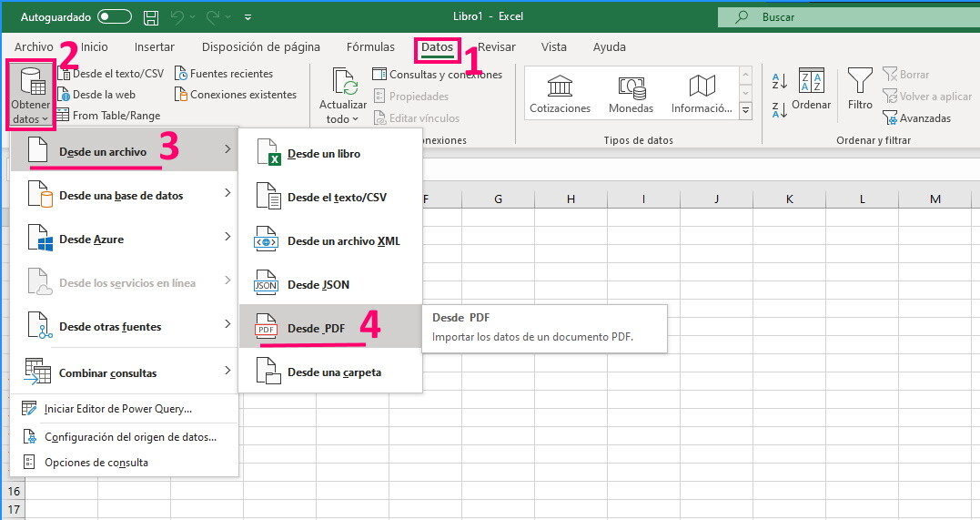Choose Desde PDF option

point(330,327)
